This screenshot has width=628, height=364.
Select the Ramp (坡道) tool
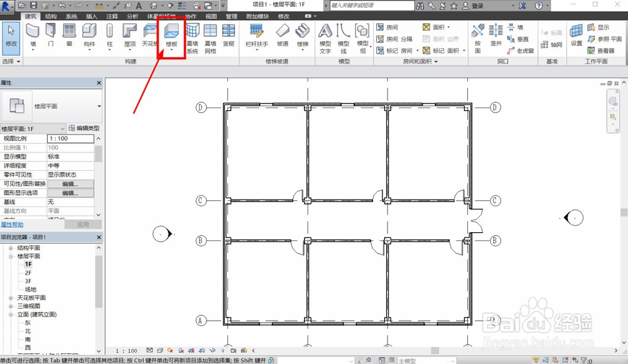[283, 35]
